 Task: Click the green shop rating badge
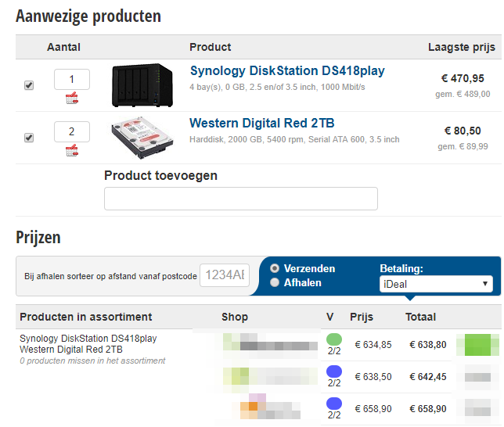click(x=482, y=344)
